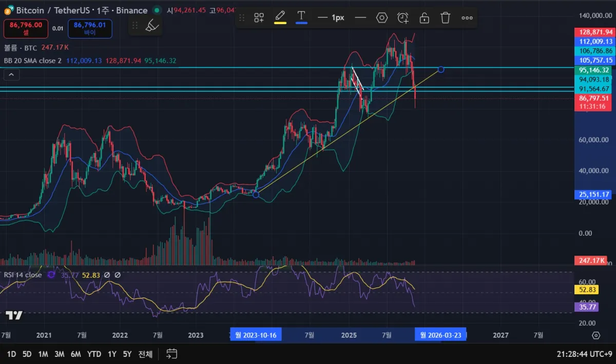Grab the floating toolbar drag handle
The image size is (616, 364).
[x=242, y=17]
